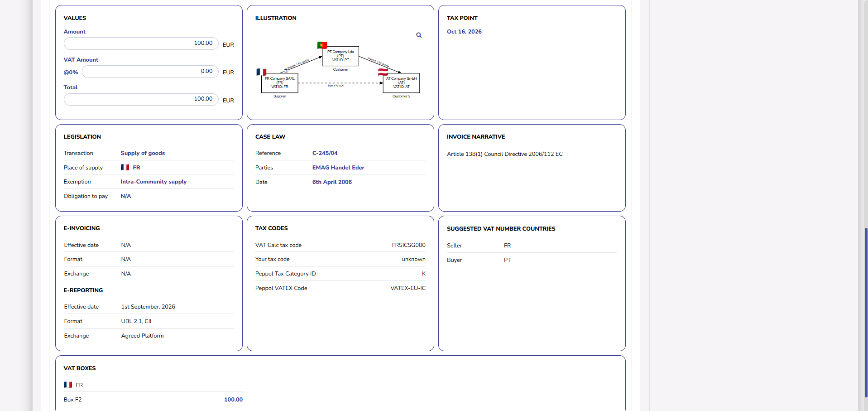Click the Austria flag in the diagram
868x411 pixels.
coord(383,72)
